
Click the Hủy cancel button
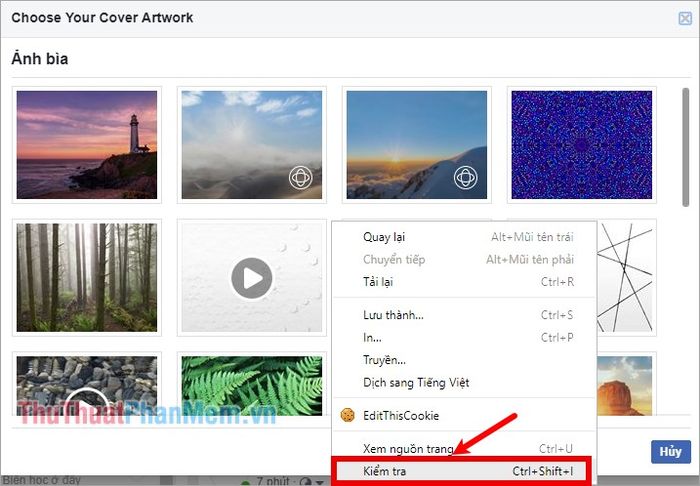tap(671, 452)
